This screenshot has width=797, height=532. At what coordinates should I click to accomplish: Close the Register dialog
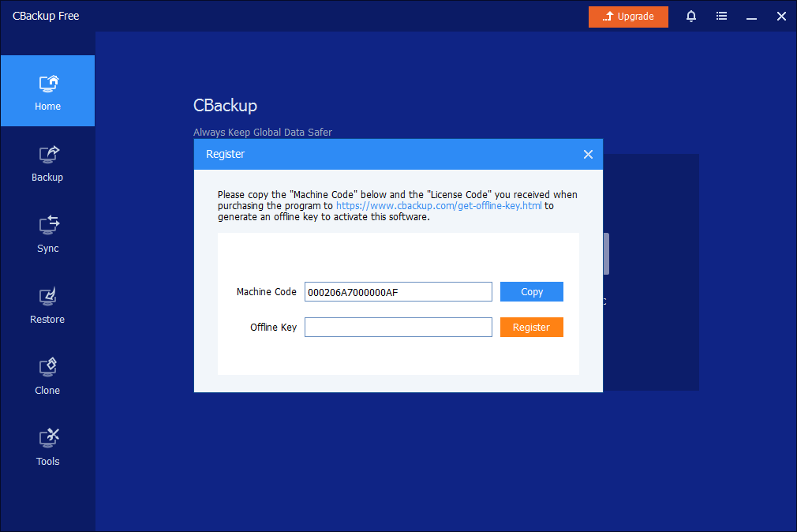tap(588, 155)
